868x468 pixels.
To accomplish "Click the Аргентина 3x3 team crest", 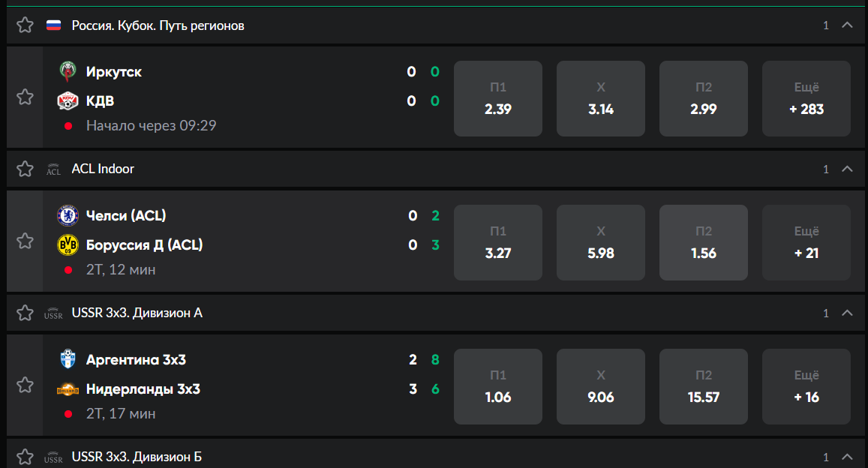I will pos(68,359).
